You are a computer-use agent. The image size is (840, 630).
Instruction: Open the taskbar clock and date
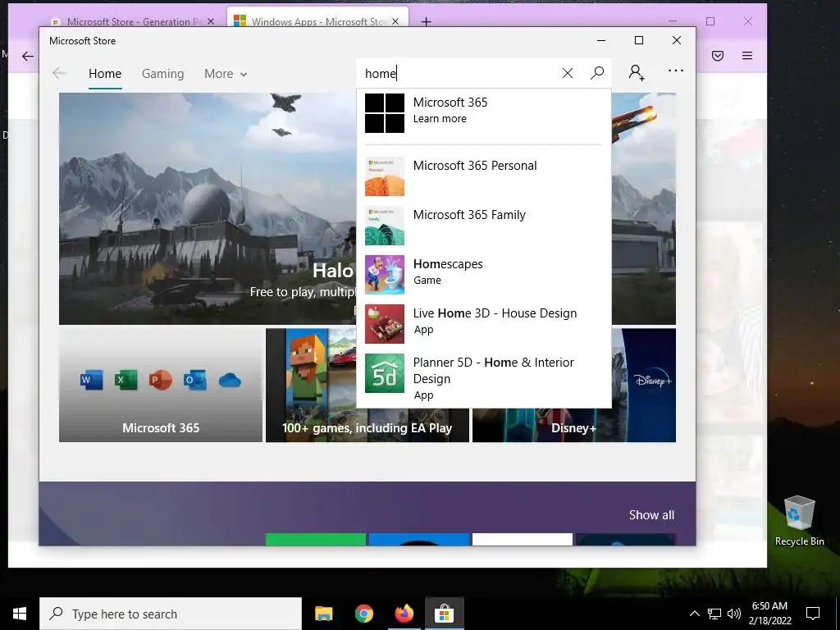(x=769, y=614)
